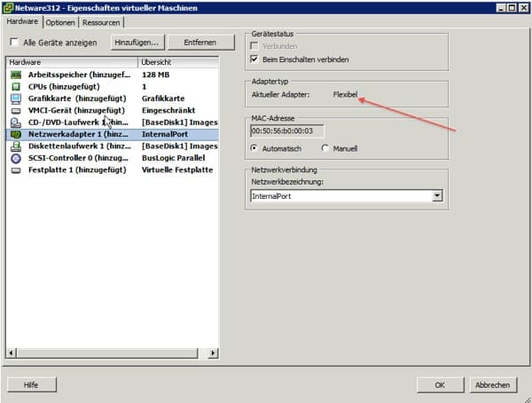Select the VMCI-Gerät (hinzugefügt) row

pyautogui.click(x=113, y=110)
